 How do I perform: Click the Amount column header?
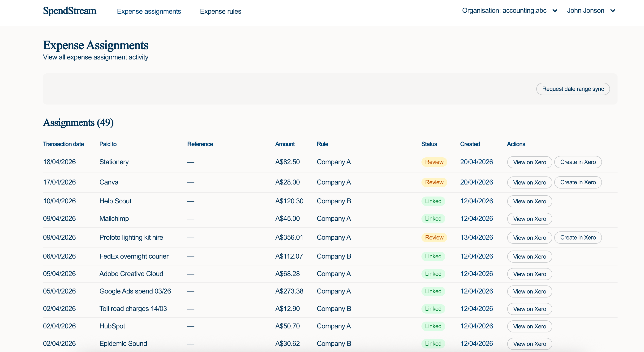[x=285, y=144]
